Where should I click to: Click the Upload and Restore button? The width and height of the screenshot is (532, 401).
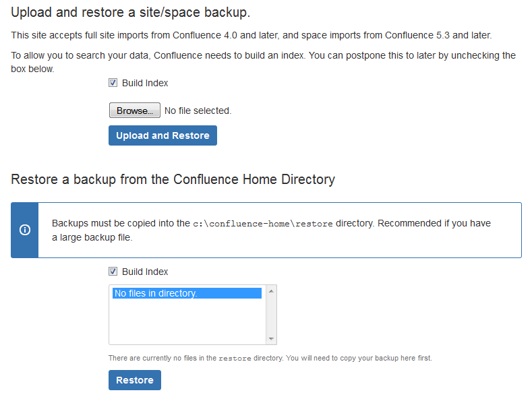[x=162, y=135]
